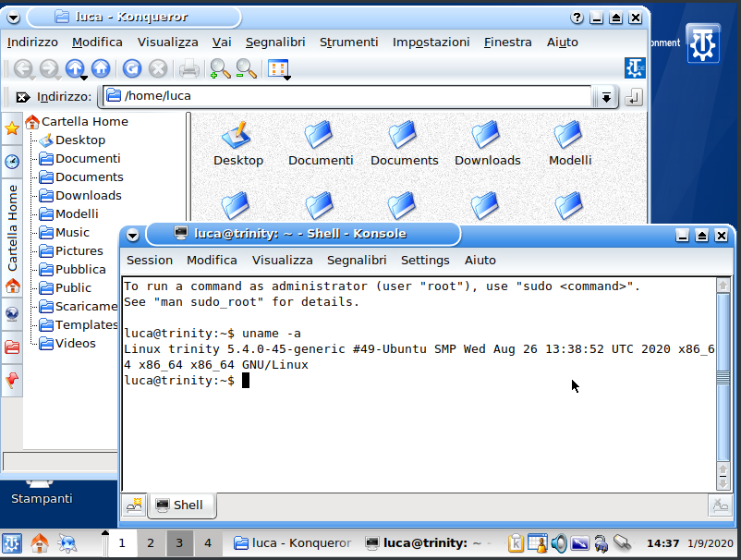Select Downloads in the sidebar tree
The height and width of the screenshot is (560, 741).
pyautogui.click(x=80, y=195)
